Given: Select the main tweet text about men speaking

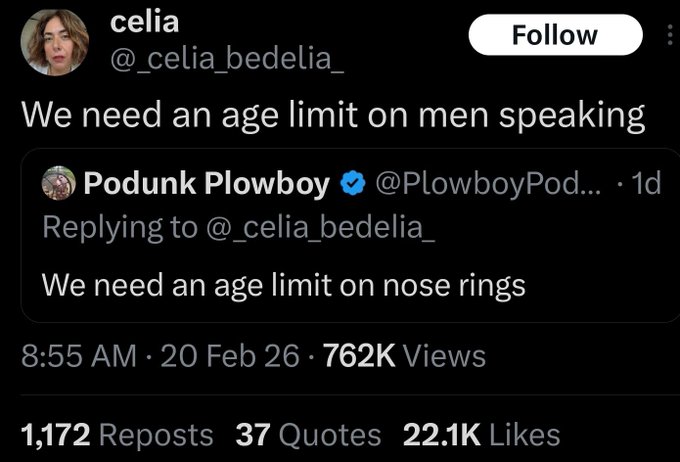Looking at the screenshot, I should pos(334,115).
